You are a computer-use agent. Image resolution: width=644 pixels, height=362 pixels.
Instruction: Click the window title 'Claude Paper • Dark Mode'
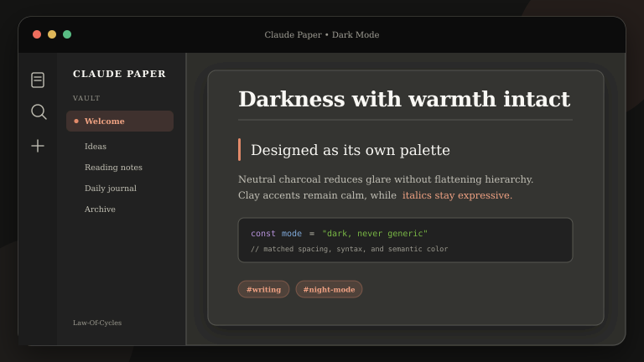(x=322, y=35)
